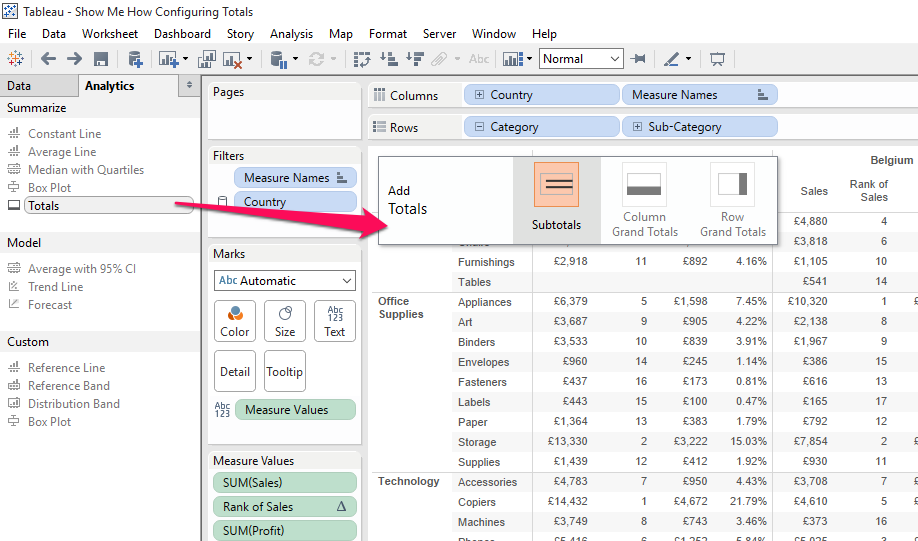Click the Measure Values pill on Marks
Viewport: 918px width, 541px height.
pos(295,410)
